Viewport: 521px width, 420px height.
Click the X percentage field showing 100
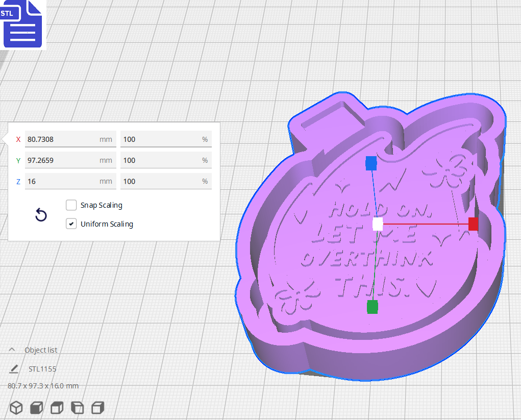pos(165,139)
